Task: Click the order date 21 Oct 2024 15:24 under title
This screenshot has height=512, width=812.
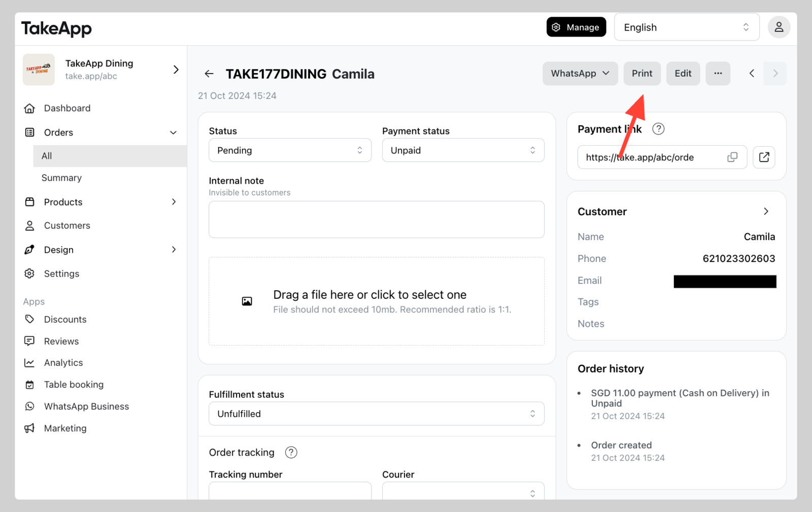Action: (237, 96)
